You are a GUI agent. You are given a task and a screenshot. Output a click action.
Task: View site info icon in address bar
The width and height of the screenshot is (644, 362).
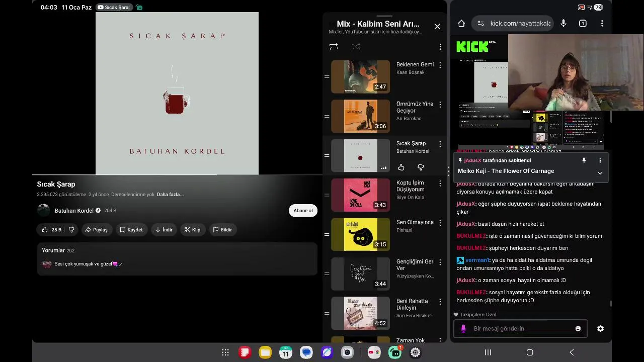[x=480, y=23]
